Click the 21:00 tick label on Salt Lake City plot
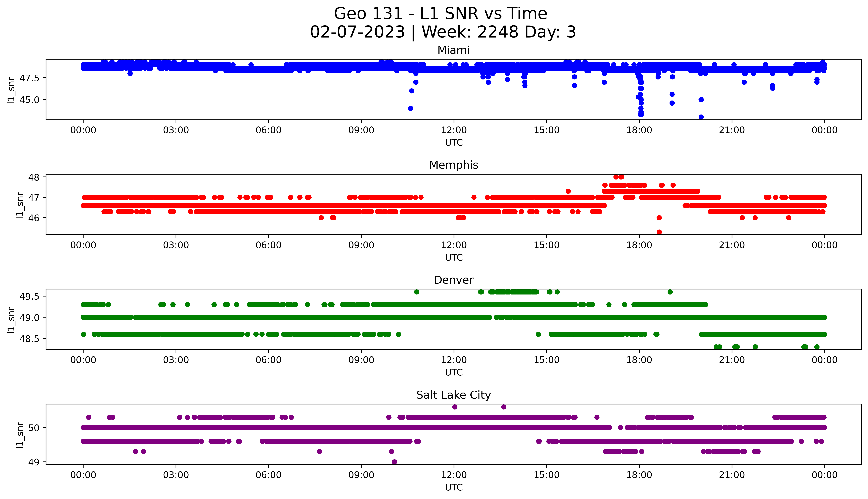The height and width of the screenshot is (499, 868). [x=732, y=475]
